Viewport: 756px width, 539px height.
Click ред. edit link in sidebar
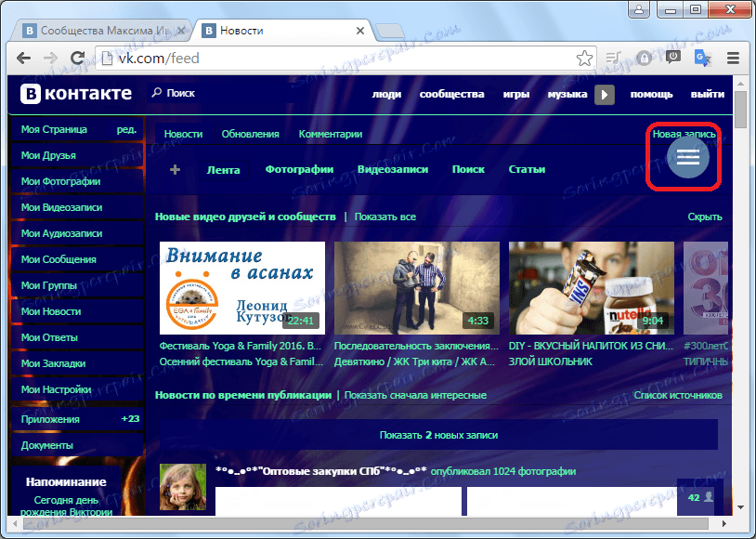126,129
